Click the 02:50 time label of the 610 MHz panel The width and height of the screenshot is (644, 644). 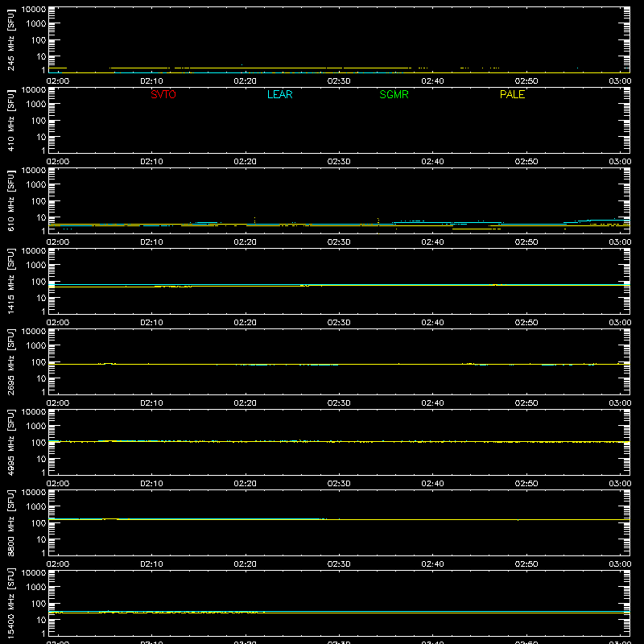(x=526, y=242)
